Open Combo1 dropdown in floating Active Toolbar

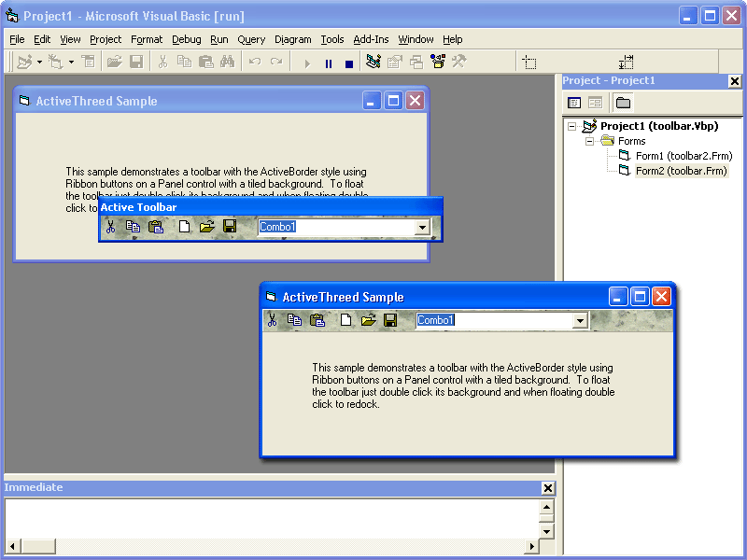422,228
